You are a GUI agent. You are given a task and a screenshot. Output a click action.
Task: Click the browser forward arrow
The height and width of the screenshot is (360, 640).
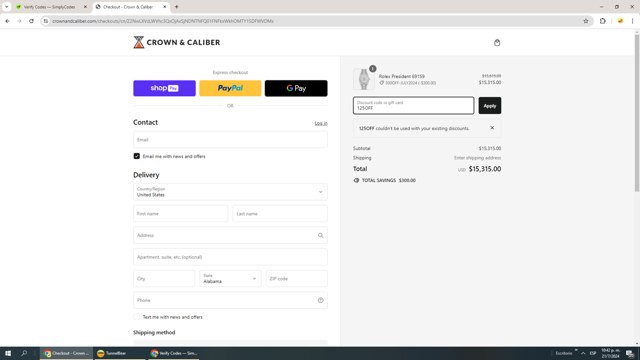pos(19,21)
